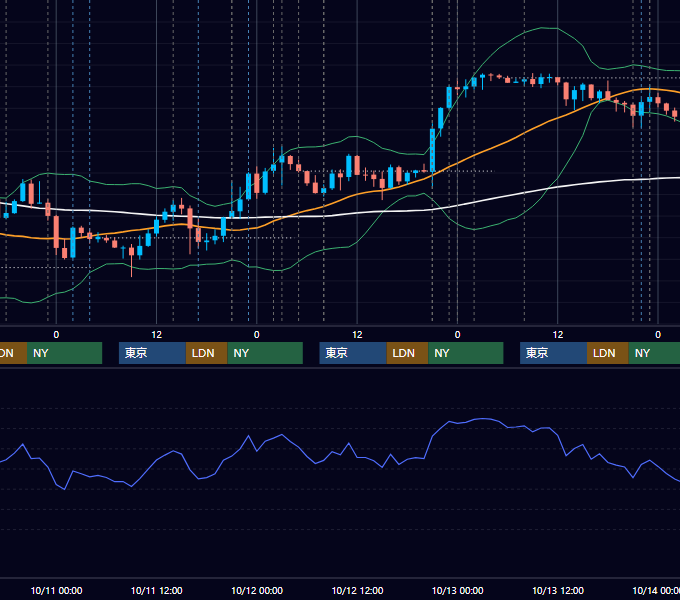Pick the 東京 session block for 10/13
Screen dimensions: 680x600
tap(553, 353)
